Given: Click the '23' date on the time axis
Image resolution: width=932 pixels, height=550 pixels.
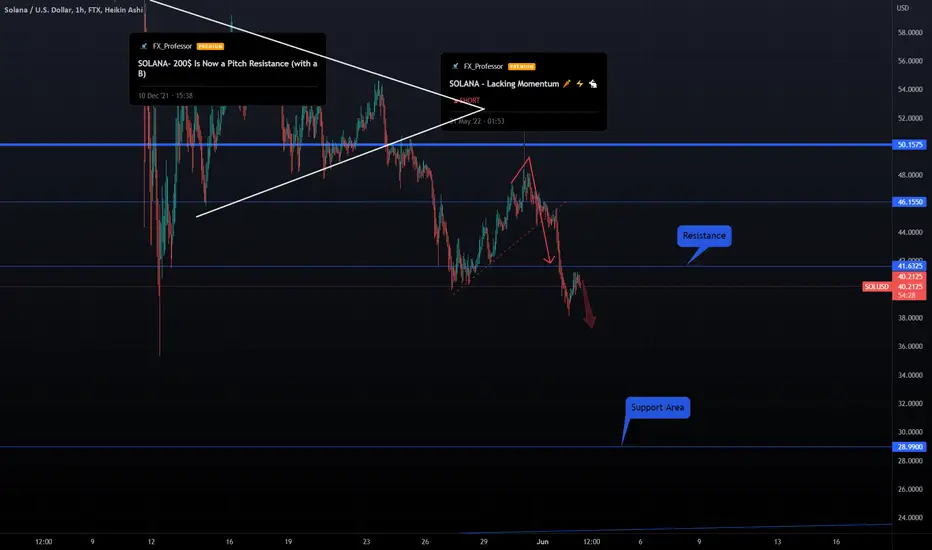Looking at the screenshot, I should tap(366, 542).
